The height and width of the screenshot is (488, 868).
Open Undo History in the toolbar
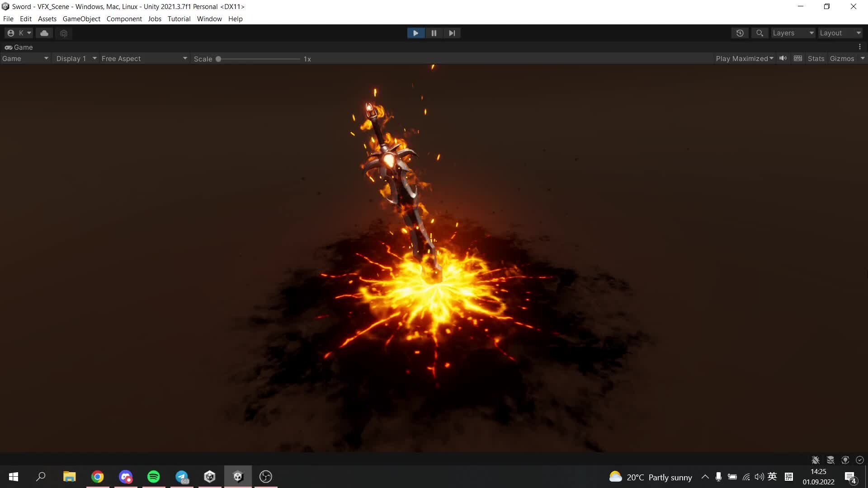(740, 33)
